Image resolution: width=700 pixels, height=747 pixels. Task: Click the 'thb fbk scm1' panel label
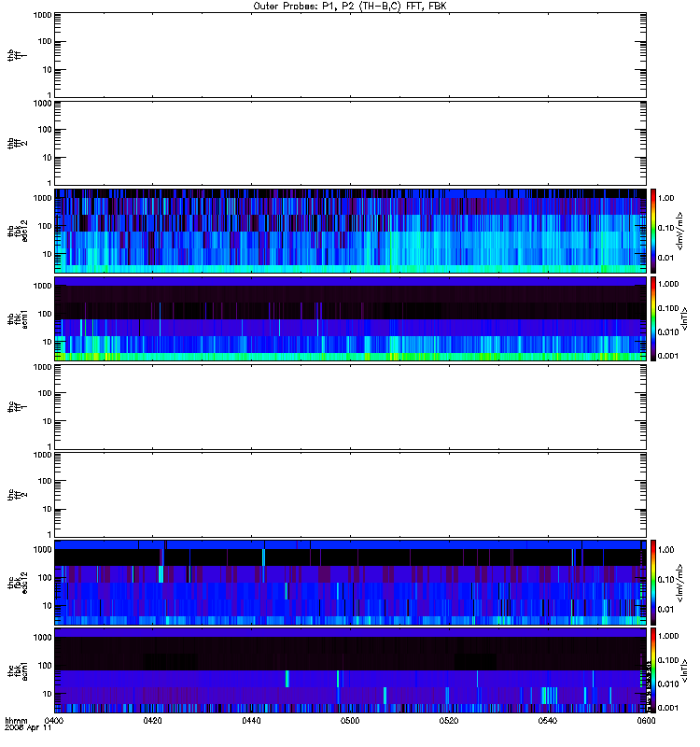[17, 318]
